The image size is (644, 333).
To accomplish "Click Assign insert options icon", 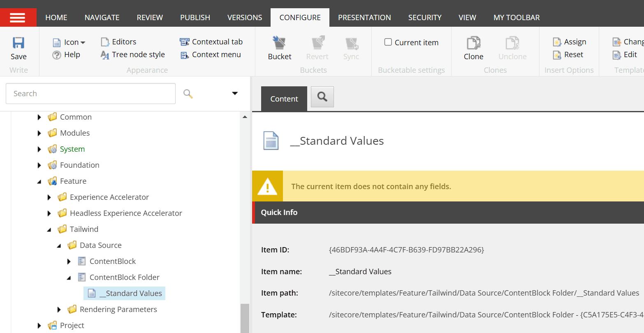I will pyautogui.click(x=557, y=42).
